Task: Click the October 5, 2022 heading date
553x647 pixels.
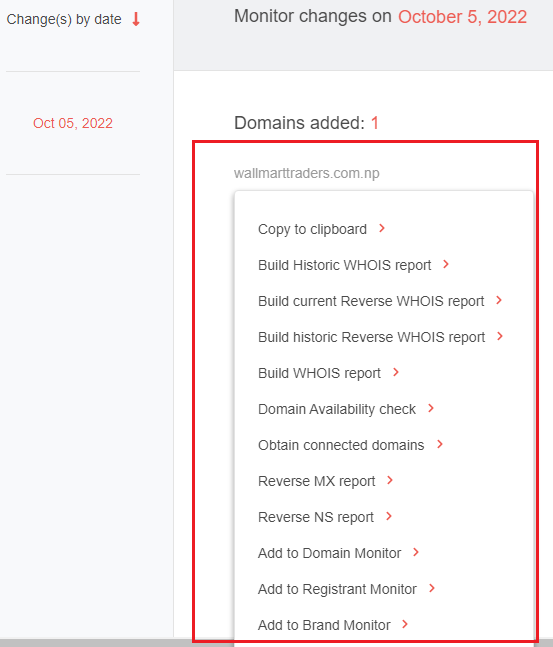Action: (462, 17)
